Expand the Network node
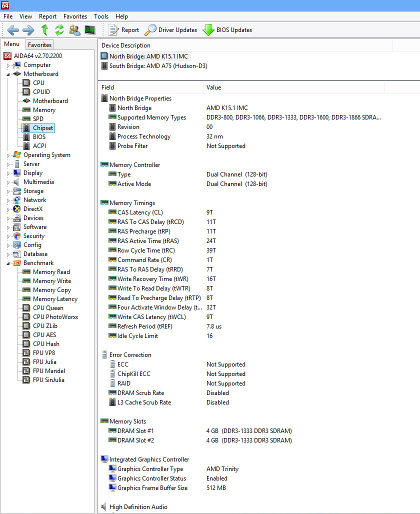The image size is (420, 514). pos(8,200)
